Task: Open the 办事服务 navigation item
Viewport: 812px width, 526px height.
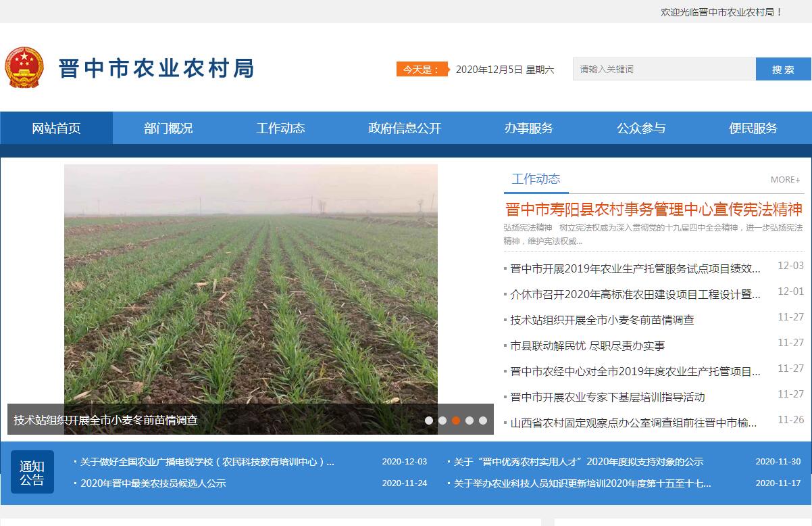Action: (x=528, y=128)
